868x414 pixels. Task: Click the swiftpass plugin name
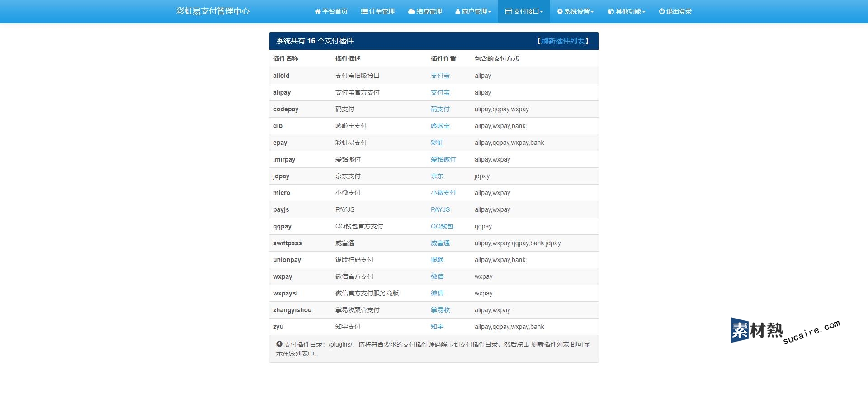tap(287, 243)
